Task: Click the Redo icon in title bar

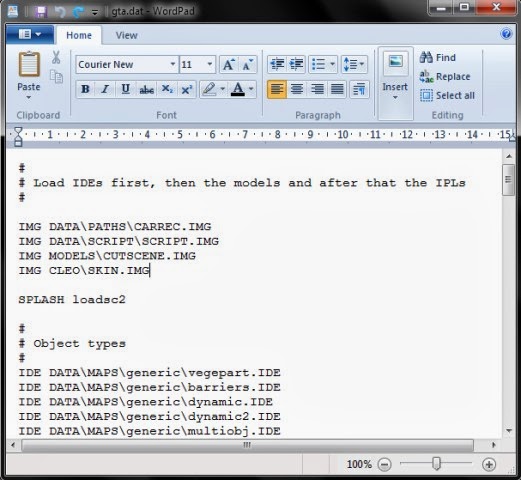Action: coord(79,12)
